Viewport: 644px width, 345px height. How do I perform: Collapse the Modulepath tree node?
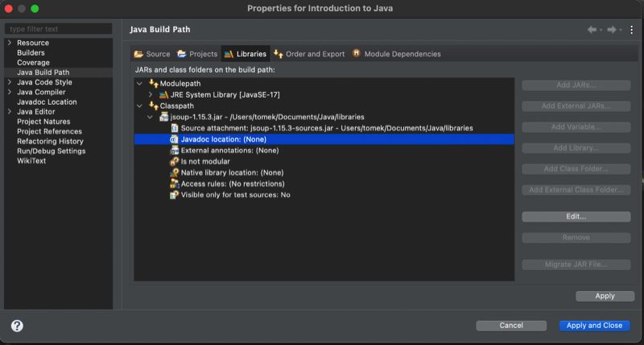click(140, 84)
